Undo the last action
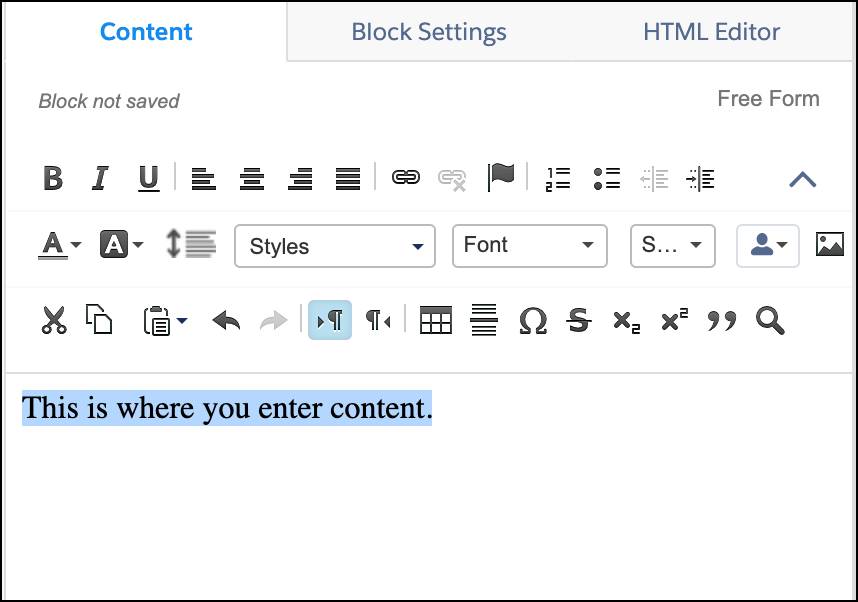 click(x=227, y=321)
